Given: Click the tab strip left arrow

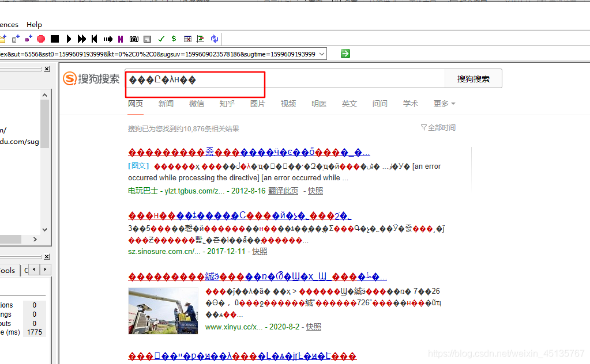Looking at the screenshot, I should pos(34,270).
